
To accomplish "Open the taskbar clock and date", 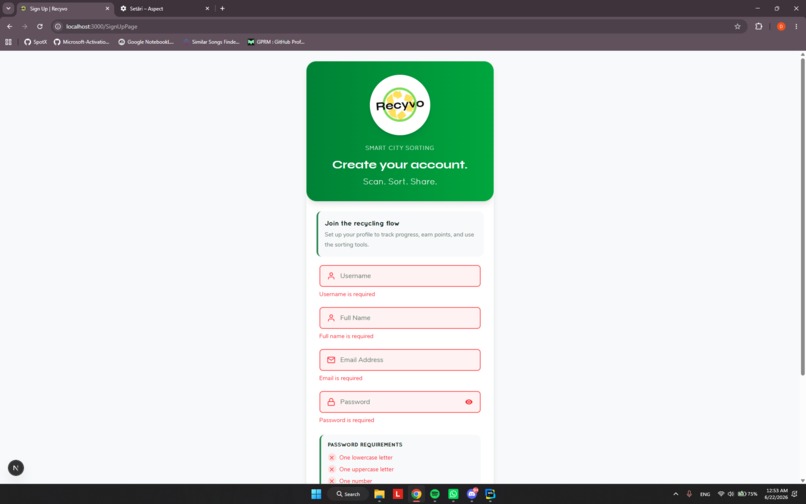I will point(776,494).
